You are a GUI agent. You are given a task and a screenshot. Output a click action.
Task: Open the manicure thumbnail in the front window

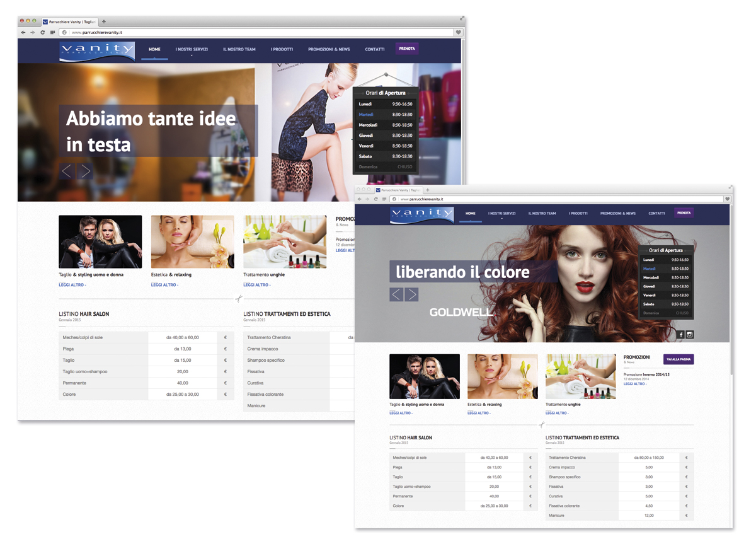[581, 376]
